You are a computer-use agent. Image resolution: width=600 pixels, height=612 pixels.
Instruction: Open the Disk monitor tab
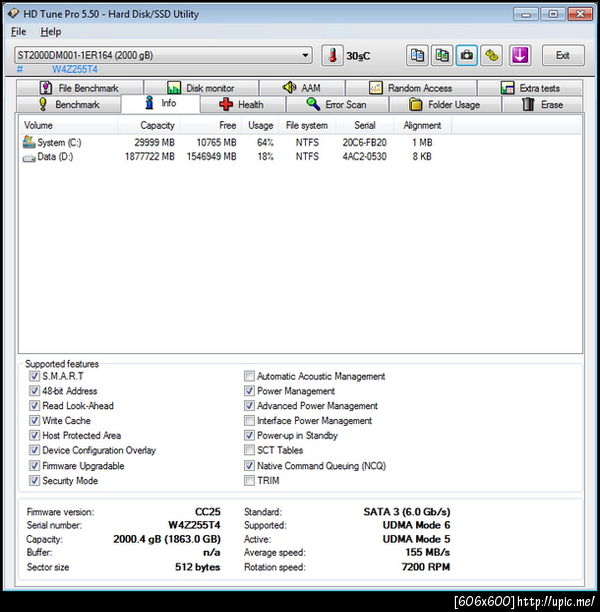201,88
